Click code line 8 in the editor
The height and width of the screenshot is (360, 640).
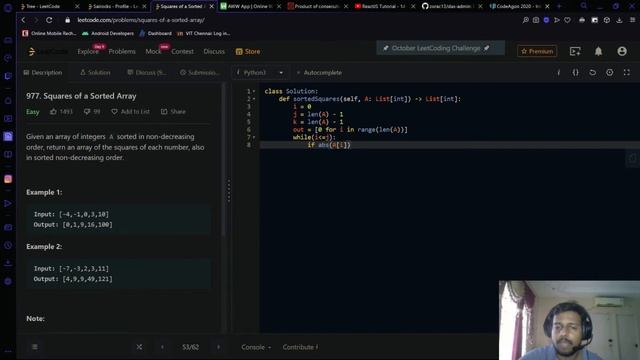(449, 145)
